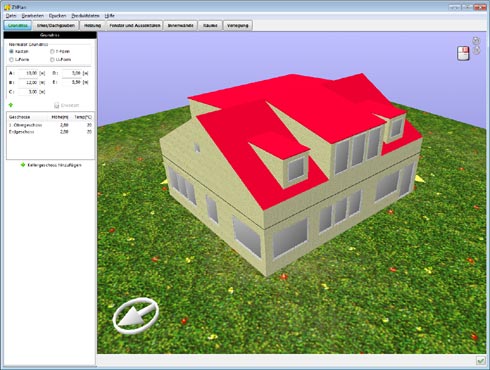Click the green arrow icon below field C
Viewport: 490px width, 370px height.
(x=11, y=105)
